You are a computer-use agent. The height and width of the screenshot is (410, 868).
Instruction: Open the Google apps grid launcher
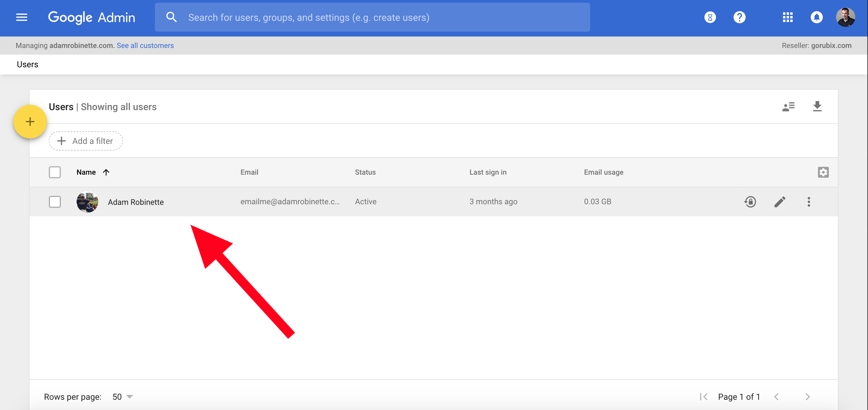788,17
